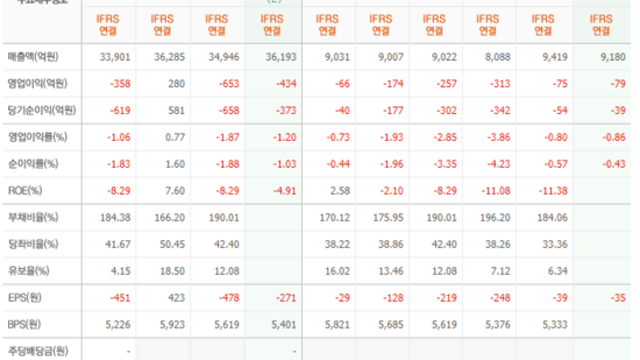Screen dimensions: 640x360
Task: Click the ROE(%) row label
Action: (x=25, y=191)
